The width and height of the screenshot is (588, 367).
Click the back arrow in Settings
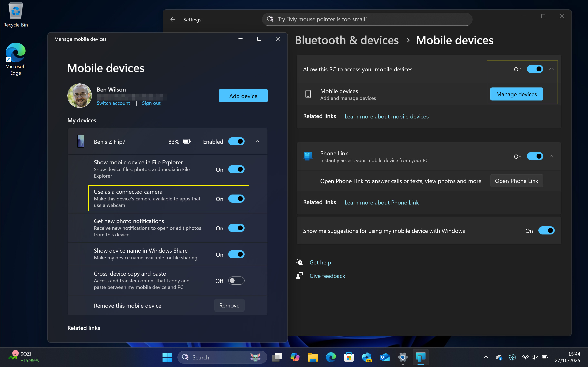[173, 19]
